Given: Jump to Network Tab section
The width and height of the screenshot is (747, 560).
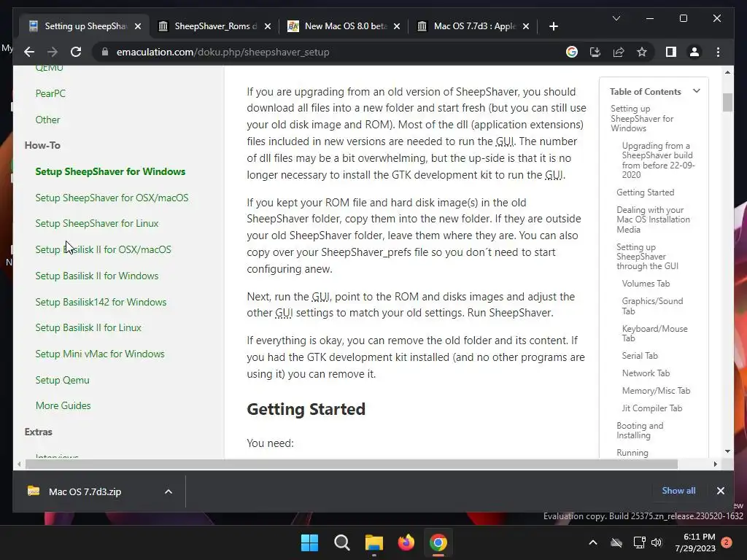Looking at the screenshot, I should (x=646, y=373).
